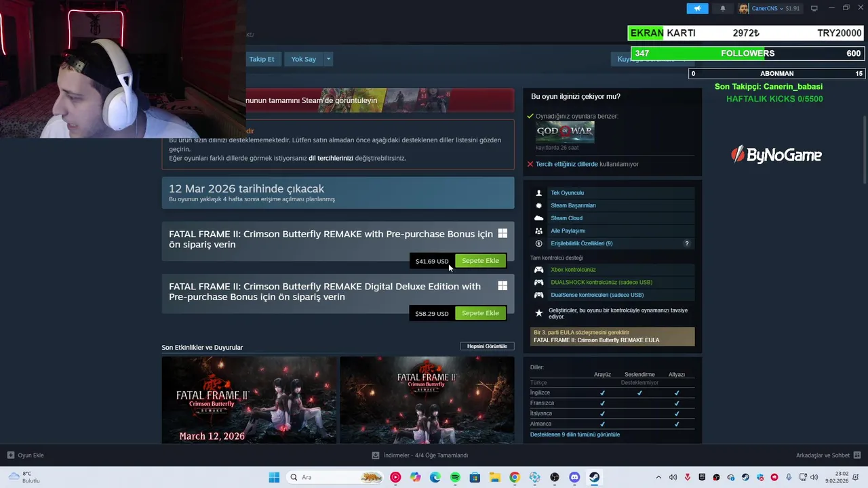Click the Windows taskbar Ara search box
The image size is (868, 488).
tap(335, 477)
